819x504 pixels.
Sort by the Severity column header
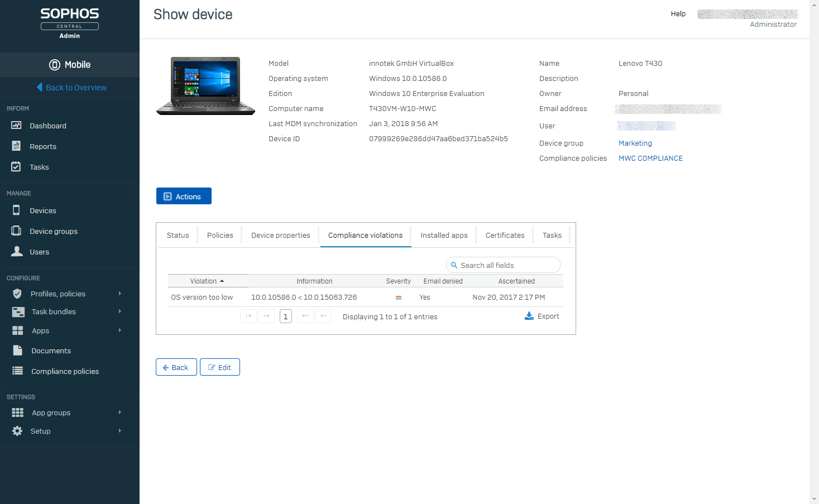(x=398, y=281)
